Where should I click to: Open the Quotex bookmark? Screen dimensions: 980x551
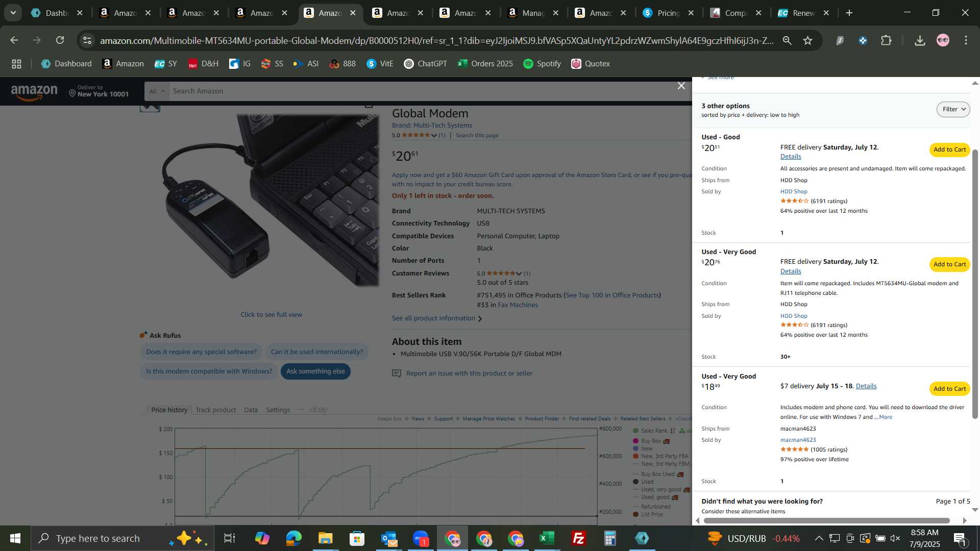591,64
